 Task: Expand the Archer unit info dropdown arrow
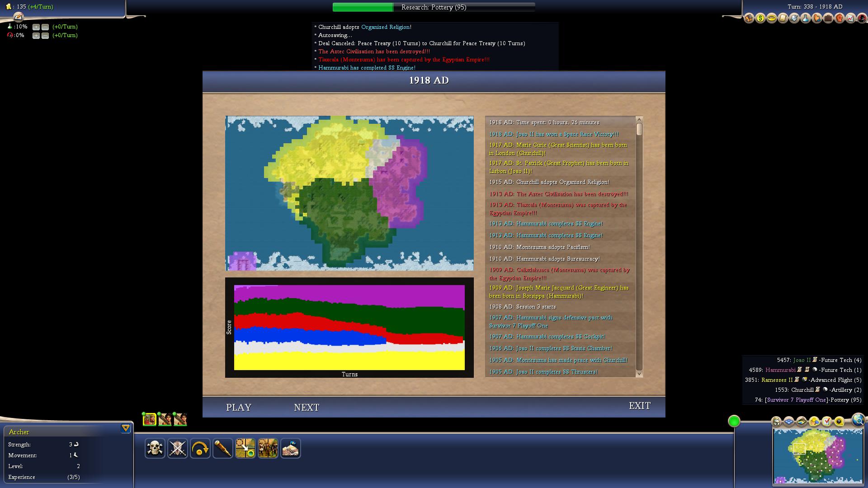126,428
